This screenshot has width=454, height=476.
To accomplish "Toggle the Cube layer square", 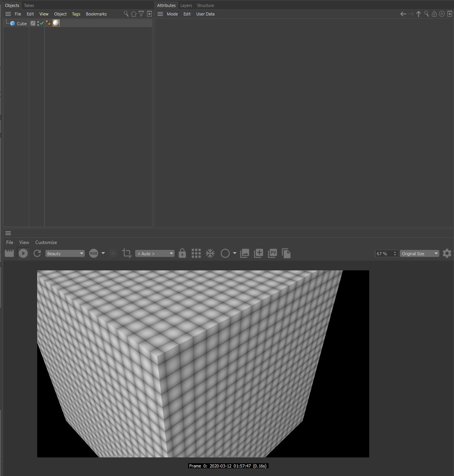I will point(33,23).
